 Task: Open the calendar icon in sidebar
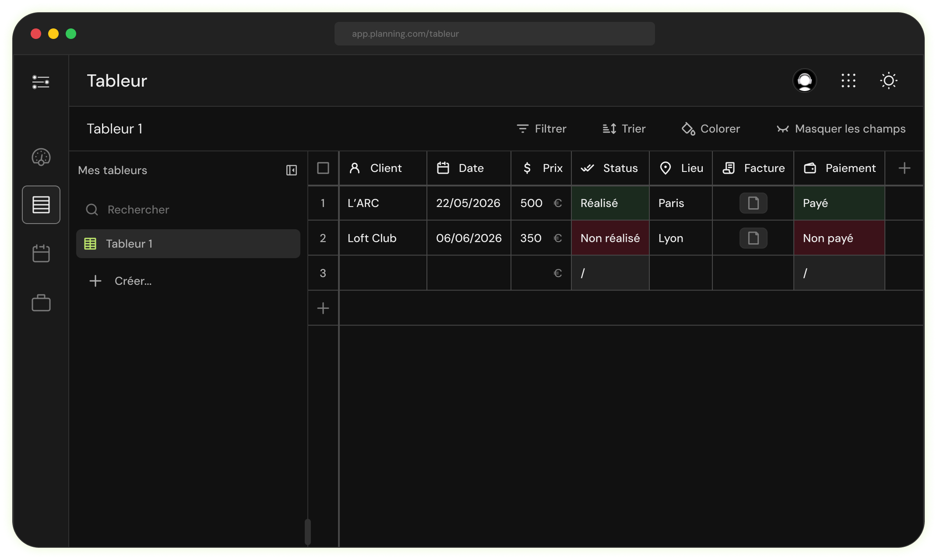pyautogui.click(x=41, y=253)
